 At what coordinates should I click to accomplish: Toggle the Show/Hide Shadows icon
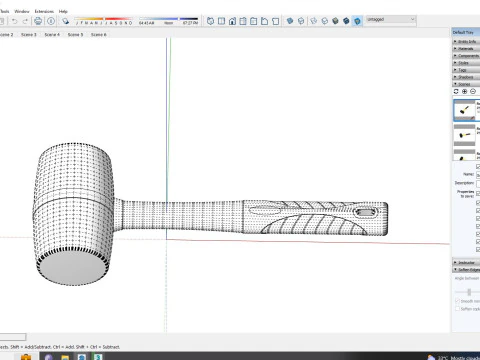pos(66,21)
